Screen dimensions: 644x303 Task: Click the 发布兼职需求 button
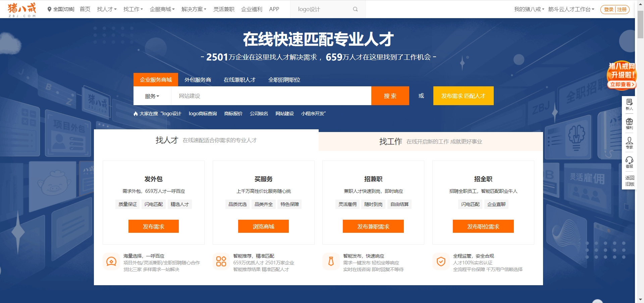click(373, 226)
